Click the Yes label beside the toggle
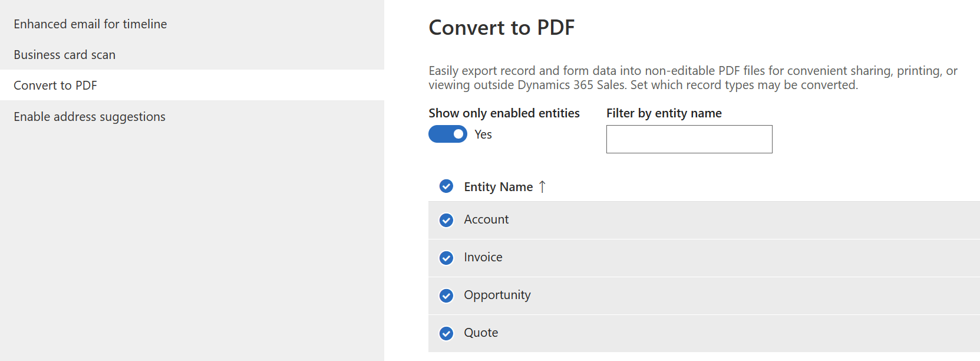The width and height of the screenshot is (980, 361). click(483, 134)
